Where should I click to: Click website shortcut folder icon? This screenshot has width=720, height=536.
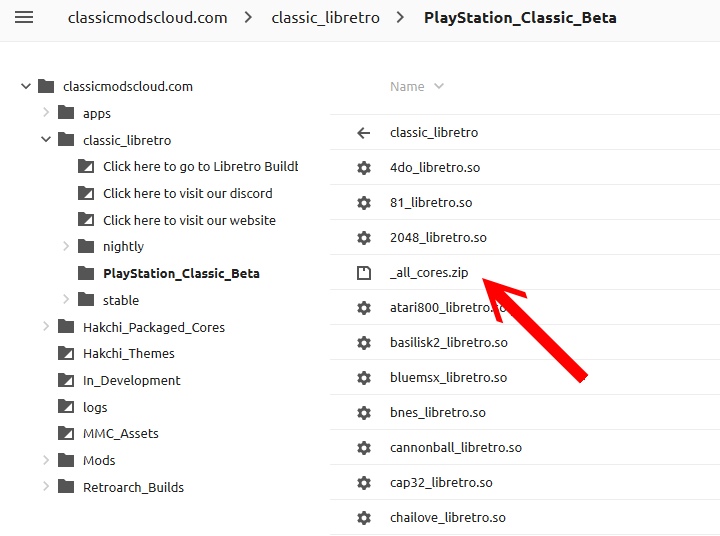click(86, 220)
